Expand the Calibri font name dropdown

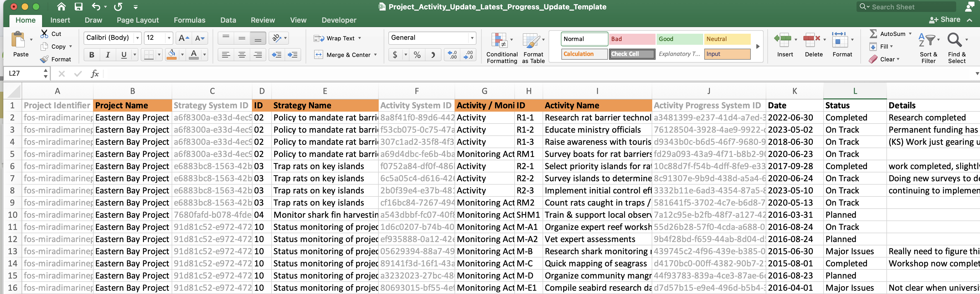138,38
